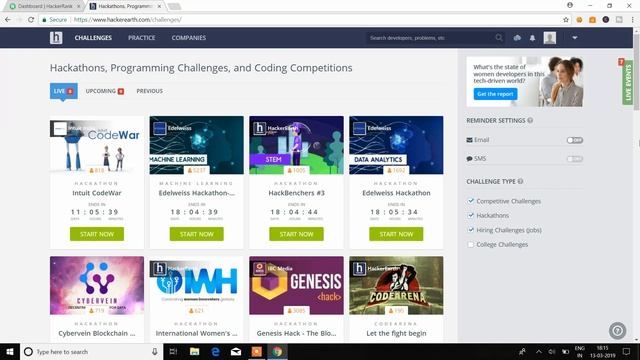Focus the search developers input field
Screen dimensions: 640x360
click(x=431, y=38)
